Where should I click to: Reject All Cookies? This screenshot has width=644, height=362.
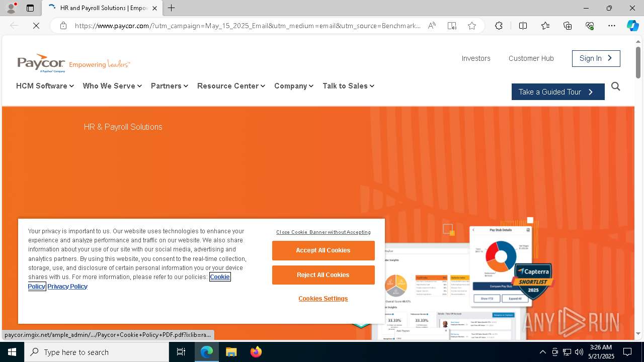pyautogui.click(x=323, y=275)
